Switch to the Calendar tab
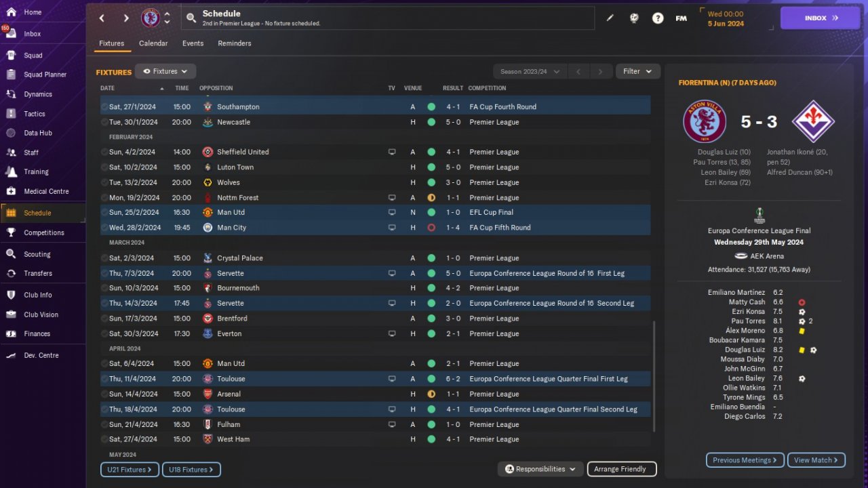868x488 pixels. 153,43
